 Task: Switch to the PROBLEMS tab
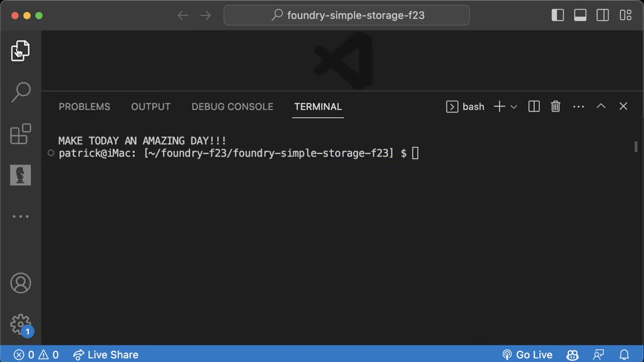(85, 107)
